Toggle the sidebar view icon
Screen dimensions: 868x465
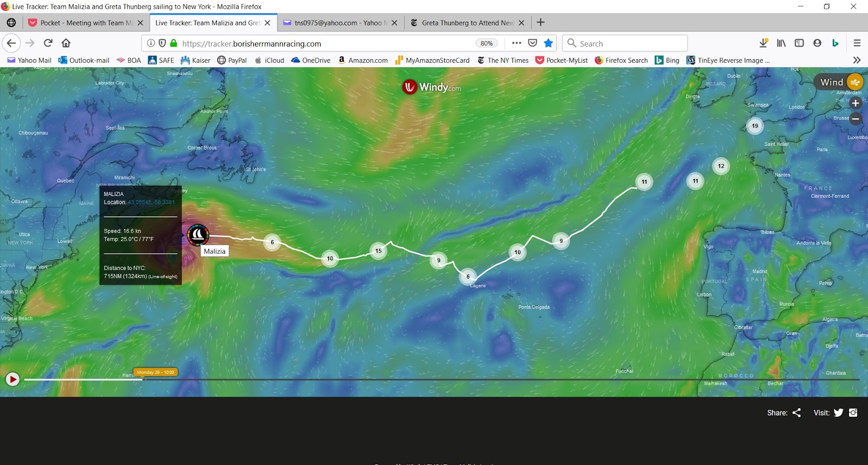click(799, 43)
